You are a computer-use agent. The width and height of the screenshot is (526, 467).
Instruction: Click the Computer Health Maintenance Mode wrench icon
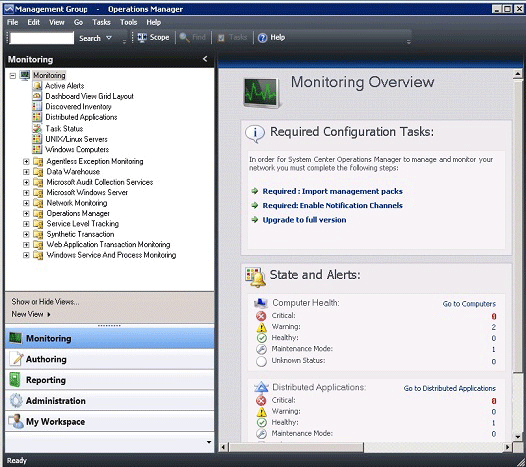[x=261, y=350]
